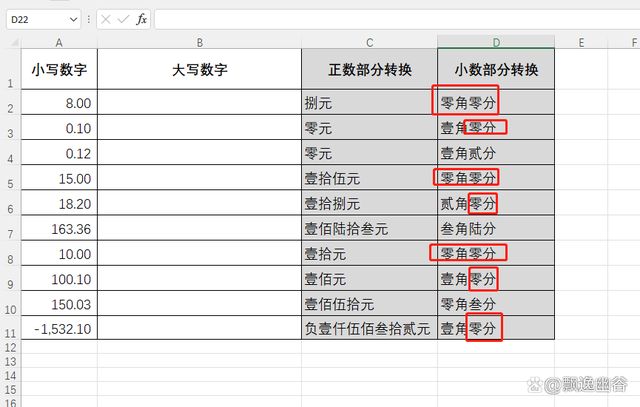This screenshot has width=640, height=407.
Task: Select cell with value 8.00
Action: [59, 102]
